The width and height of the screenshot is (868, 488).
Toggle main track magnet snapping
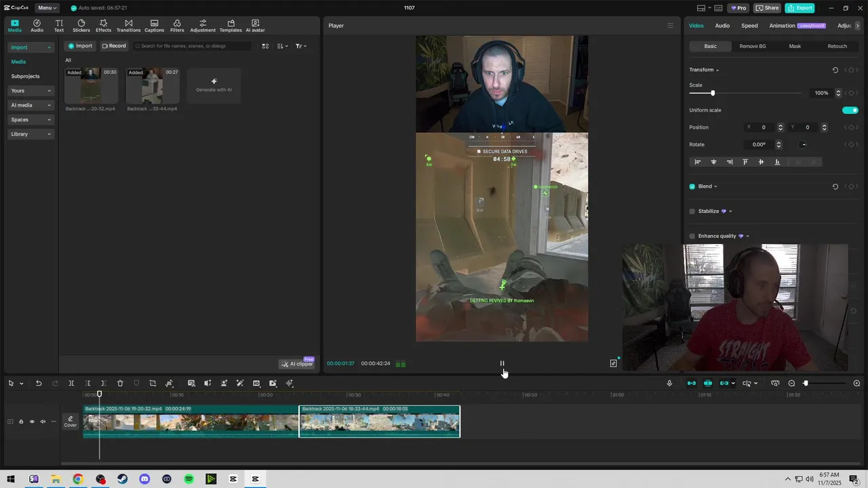click(x=692, y=383)
